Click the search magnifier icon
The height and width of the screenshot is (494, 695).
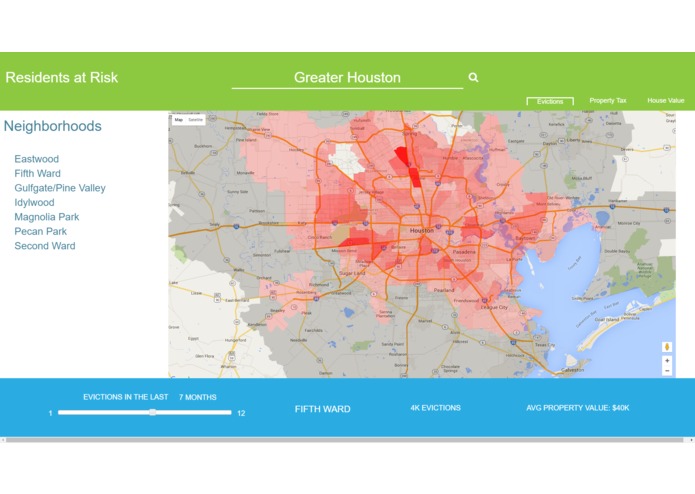(x=473, y=78)
